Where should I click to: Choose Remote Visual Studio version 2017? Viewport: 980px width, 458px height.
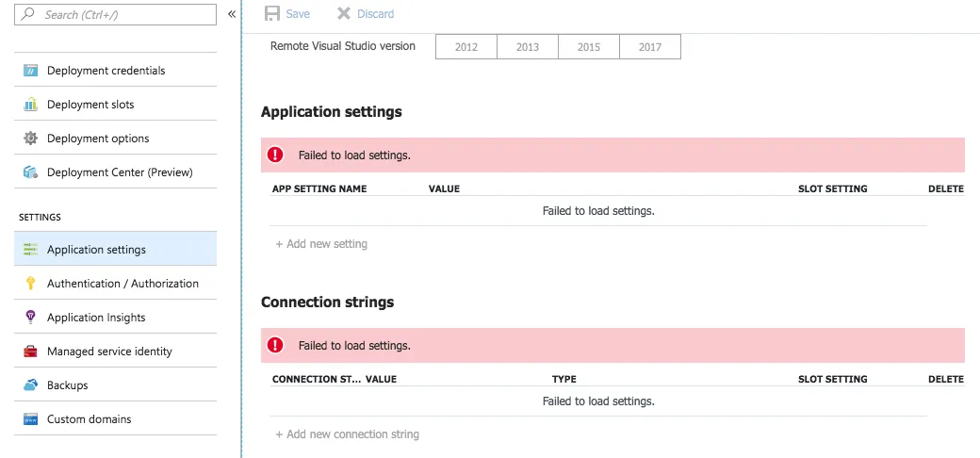[x=650, y=47]
